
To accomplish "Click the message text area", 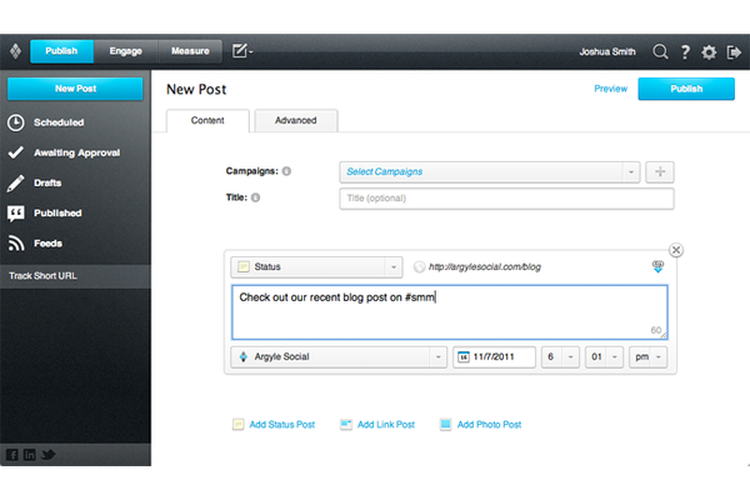I will [450, 312].
